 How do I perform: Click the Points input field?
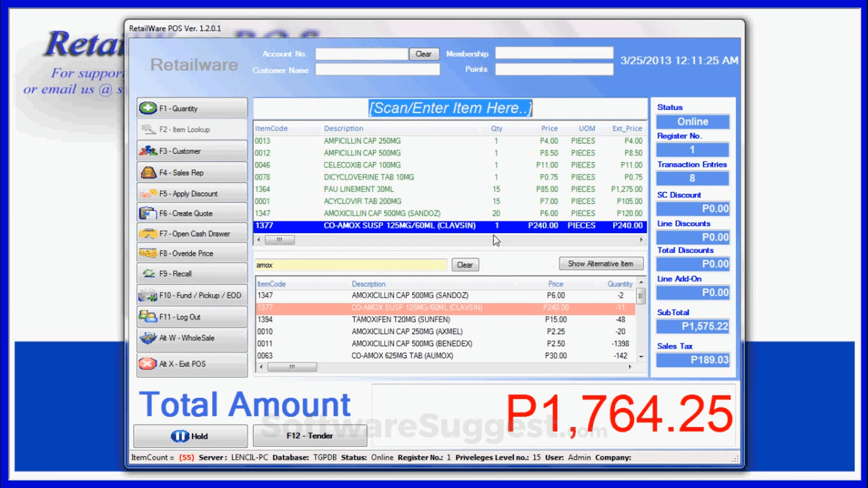point(554,69)
